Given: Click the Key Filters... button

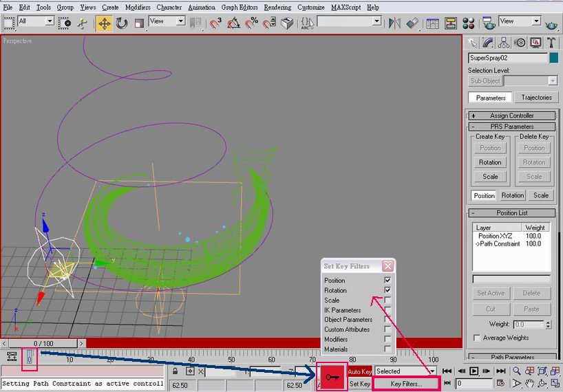Looking at the screenshot, I should [406, 384].
